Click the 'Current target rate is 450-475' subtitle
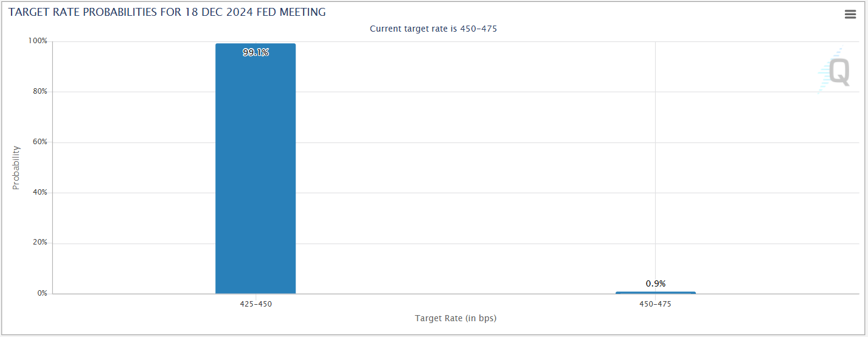The width and height of the screenshot is (868, 337). coord(433,29)
